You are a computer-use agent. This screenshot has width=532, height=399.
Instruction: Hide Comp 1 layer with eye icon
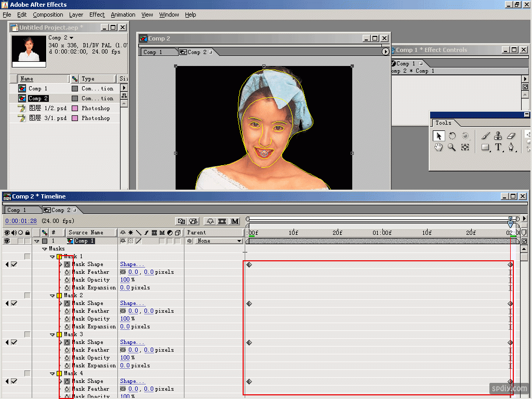[7, 241]
